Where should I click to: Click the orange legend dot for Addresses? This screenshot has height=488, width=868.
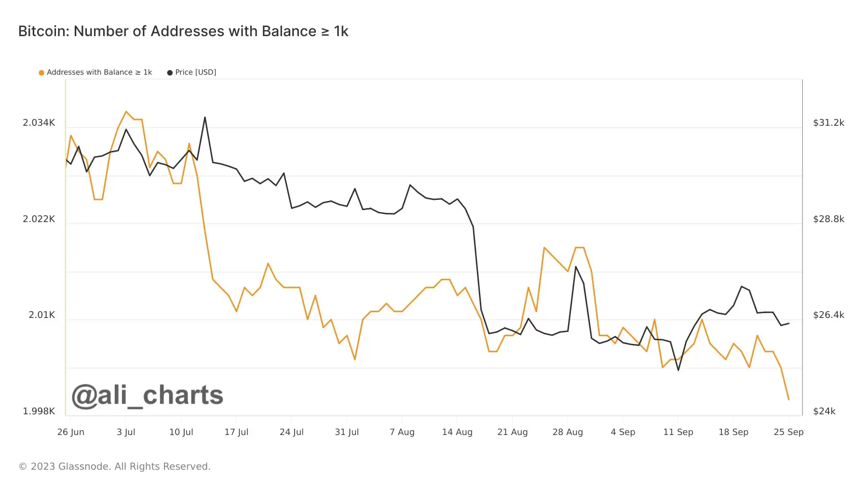click(41, 73)
